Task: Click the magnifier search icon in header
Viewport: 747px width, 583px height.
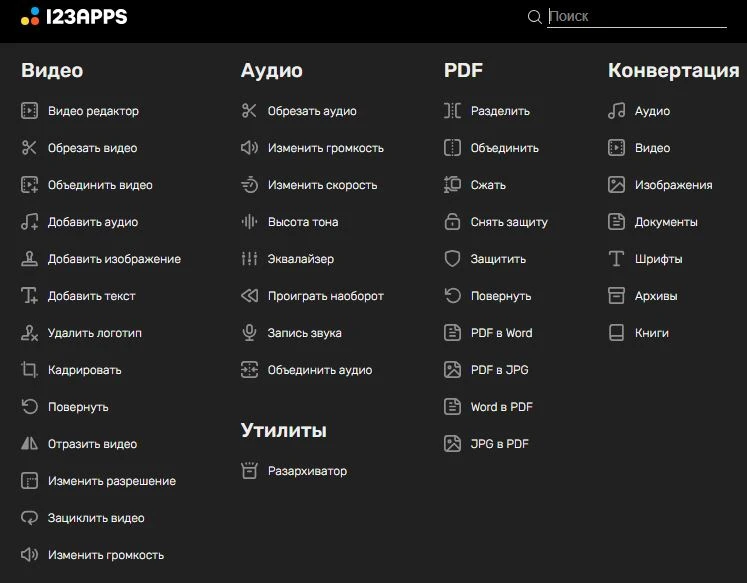Action: click(535, 17)
